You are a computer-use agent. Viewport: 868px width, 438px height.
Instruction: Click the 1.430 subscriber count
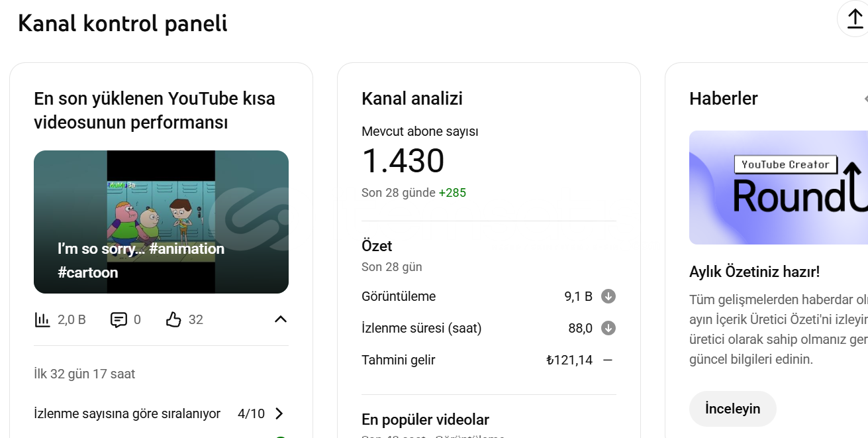[x=403, y=161]
